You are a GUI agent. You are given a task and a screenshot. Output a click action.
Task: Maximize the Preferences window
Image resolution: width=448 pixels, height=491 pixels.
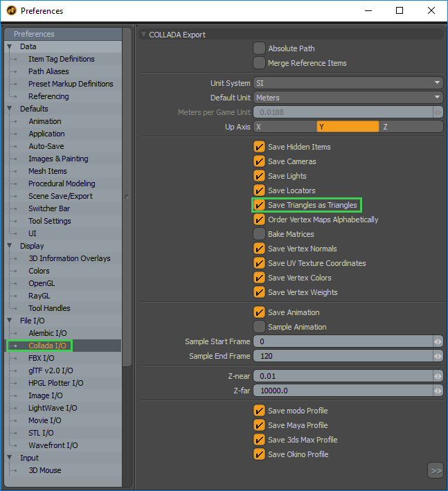coord(400,11)
